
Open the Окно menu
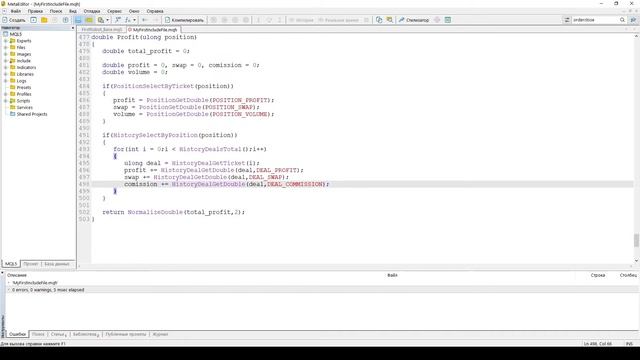[x=134, y=11]
